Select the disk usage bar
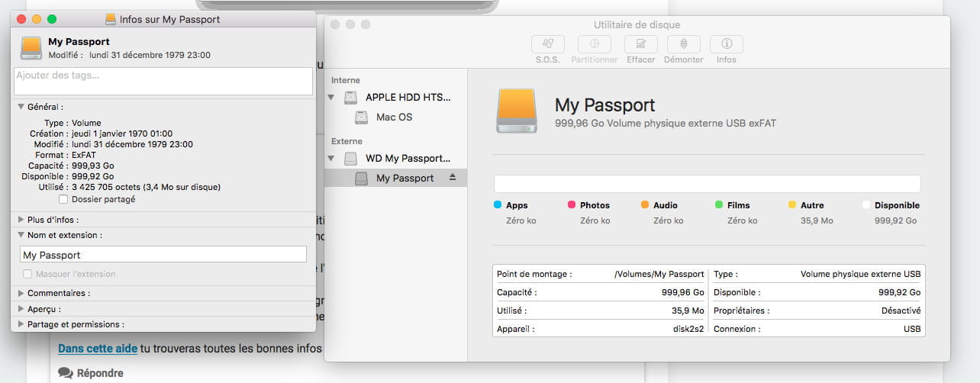 708,184
